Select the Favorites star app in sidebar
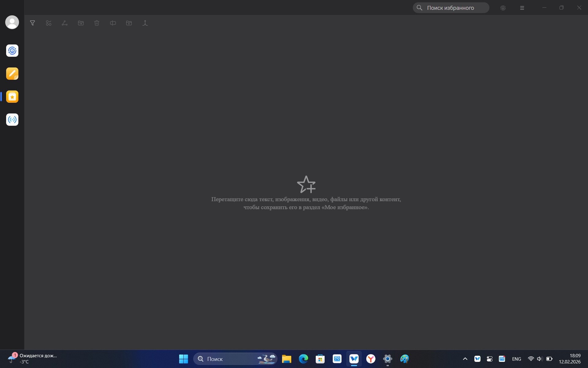 click(x=12, y=97)
